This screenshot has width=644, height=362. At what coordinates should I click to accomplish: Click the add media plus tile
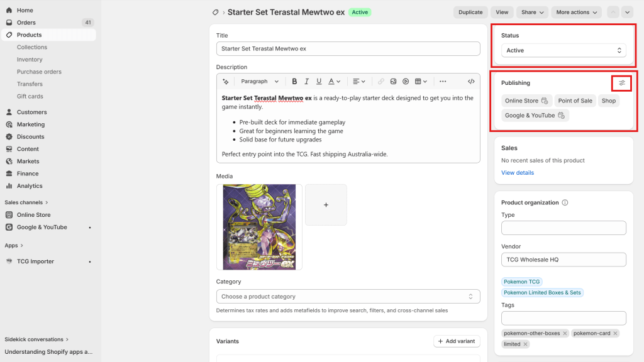[326, 205]
